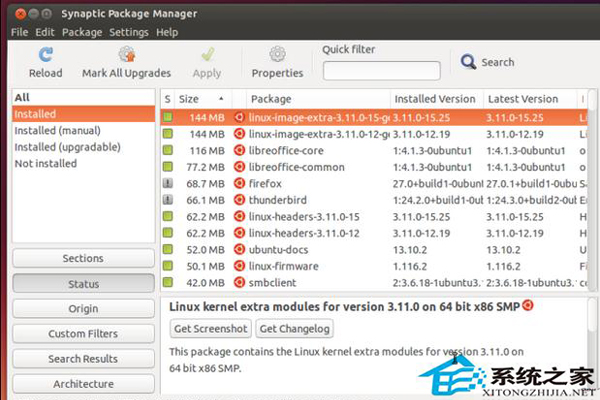Open package Properties from the toolbar

(x=277, y=62)
